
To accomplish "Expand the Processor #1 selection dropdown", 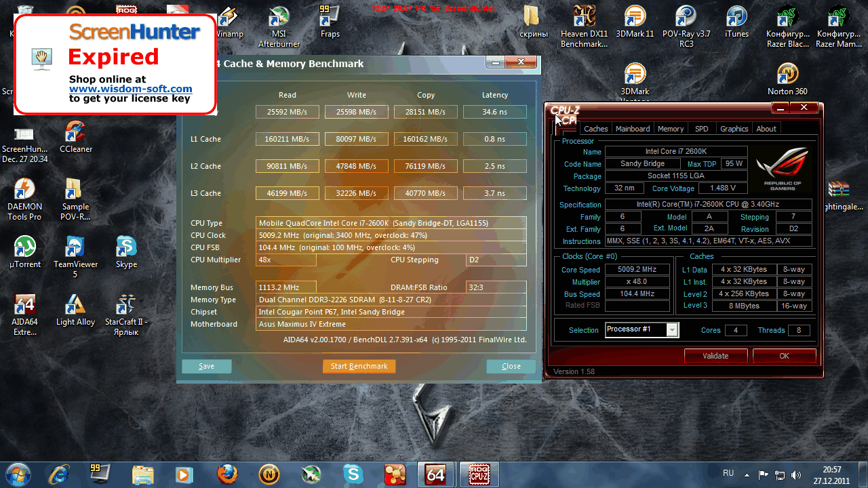I will pyautogui.click(x=672, y=330).
